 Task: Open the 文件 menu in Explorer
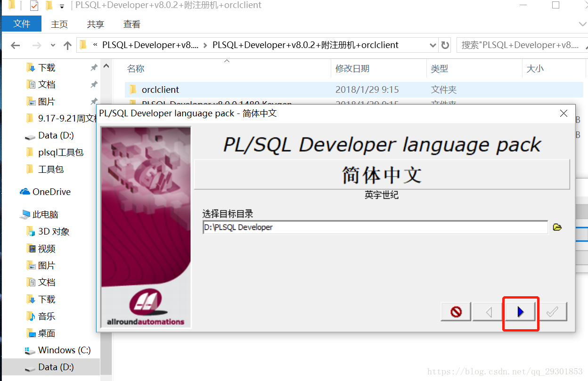(22, 24)
